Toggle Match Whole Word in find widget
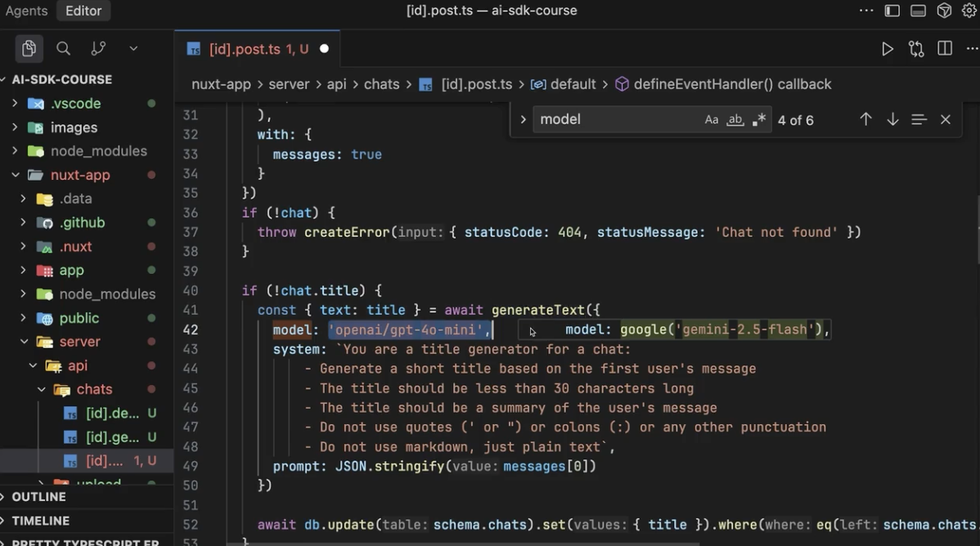 click(x=735, y=120)
